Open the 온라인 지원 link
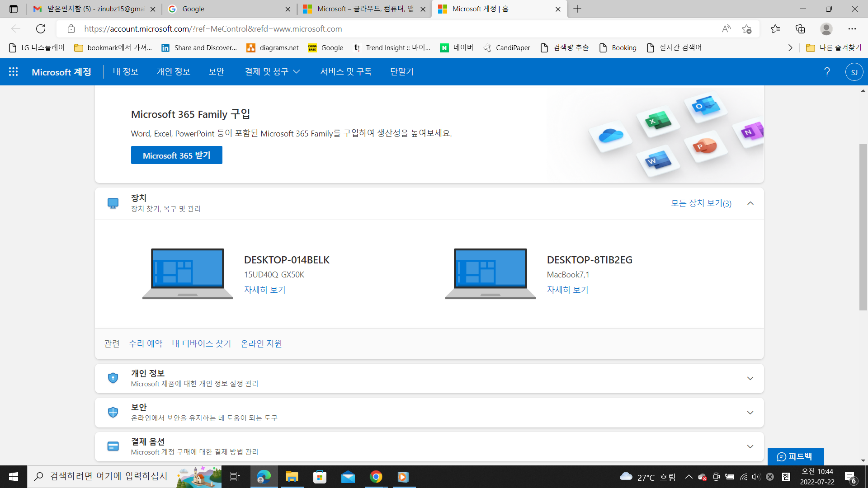This screenshot has height=488, width=868. coord(261,343)
